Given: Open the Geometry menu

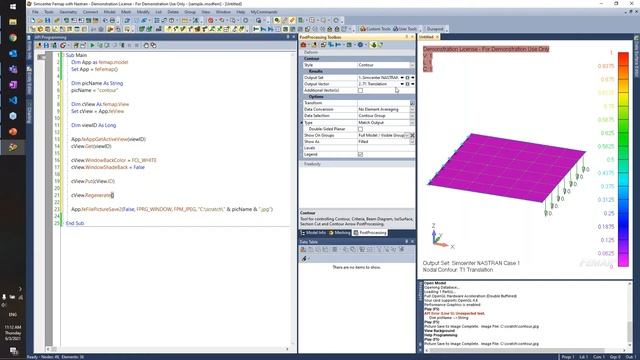Looking at the screenshot, I should (x=68, y=12).
